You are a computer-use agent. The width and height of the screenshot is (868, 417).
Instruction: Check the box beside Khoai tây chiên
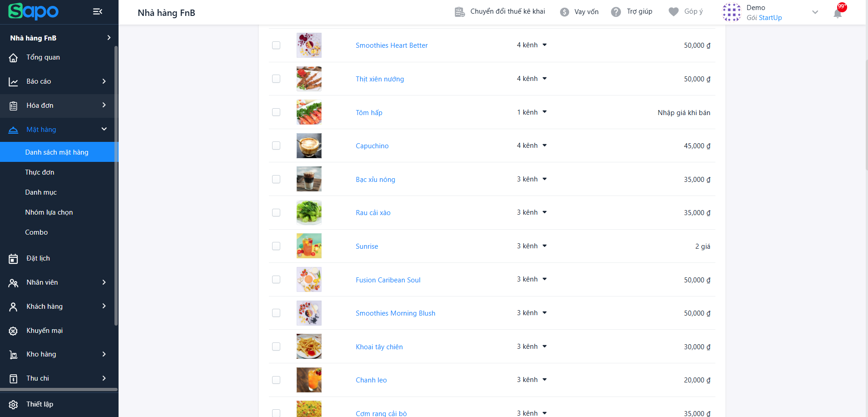(276, 347)
